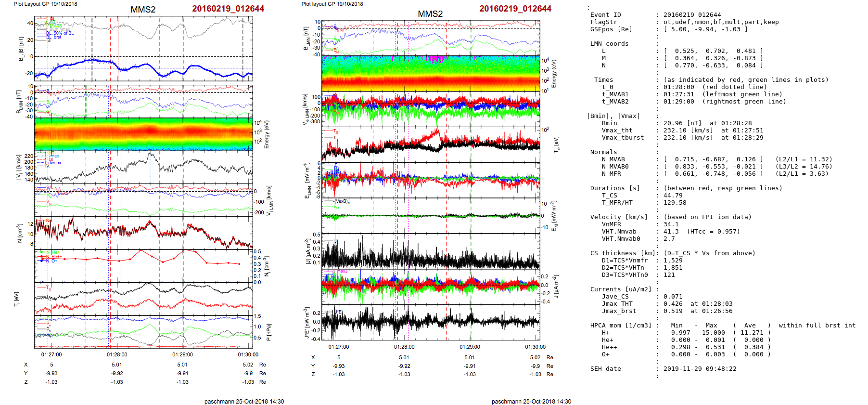Click the N [cm-3] density panel on left plot
This screenshot has width=868, height=405.
pyautogui.click(x=143, y=233)
